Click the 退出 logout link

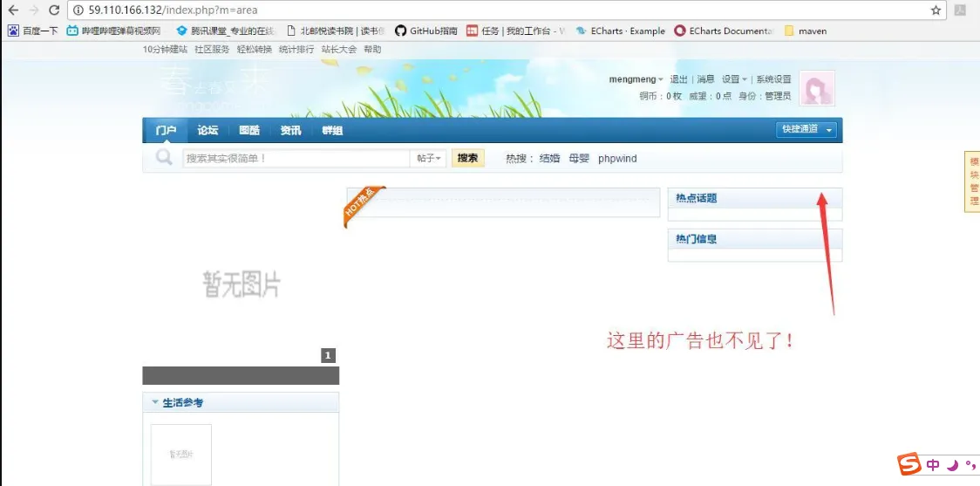[678, 79]
